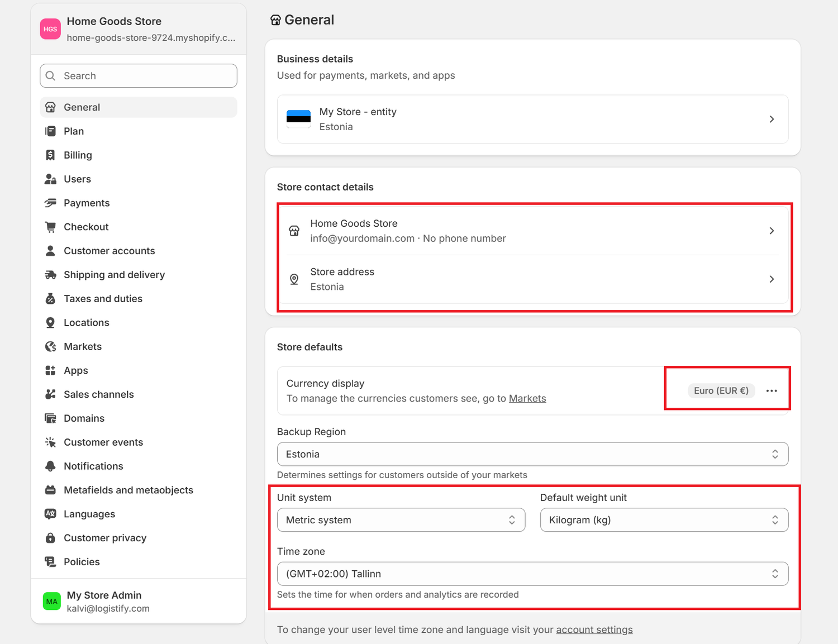Click the Notifications bell icon

point(50,466)
